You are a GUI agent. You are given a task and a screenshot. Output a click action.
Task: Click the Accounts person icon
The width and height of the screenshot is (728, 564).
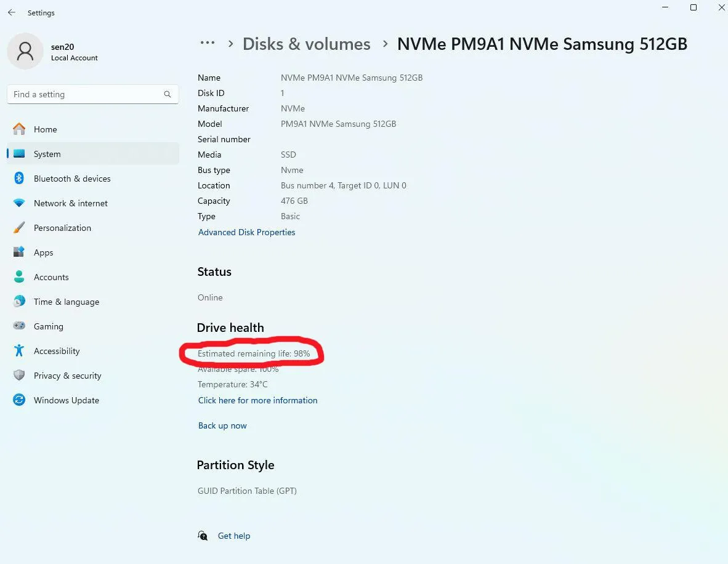tap(19, 276)
